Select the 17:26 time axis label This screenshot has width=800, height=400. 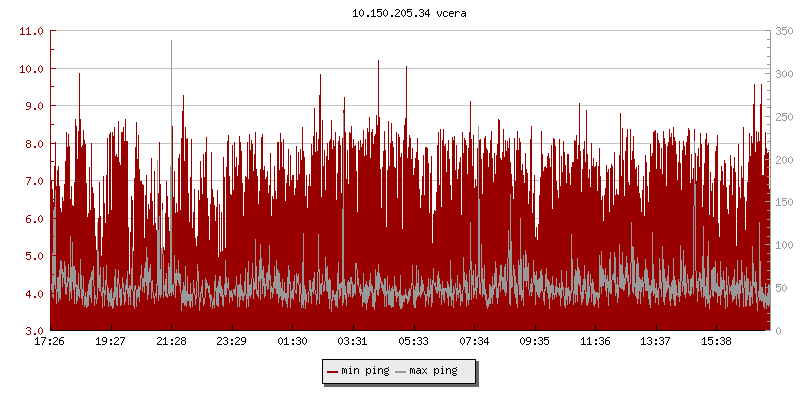[50, 341]
